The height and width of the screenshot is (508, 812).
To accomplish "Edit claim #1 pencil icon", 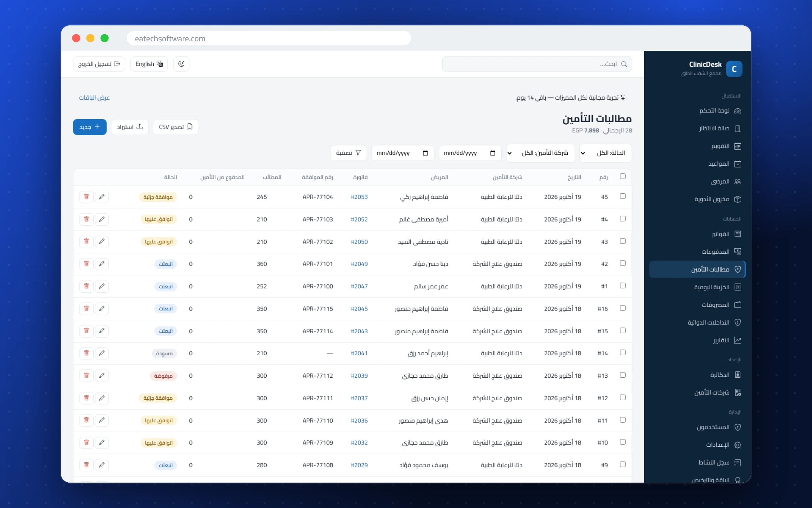I will click(101, 286).
